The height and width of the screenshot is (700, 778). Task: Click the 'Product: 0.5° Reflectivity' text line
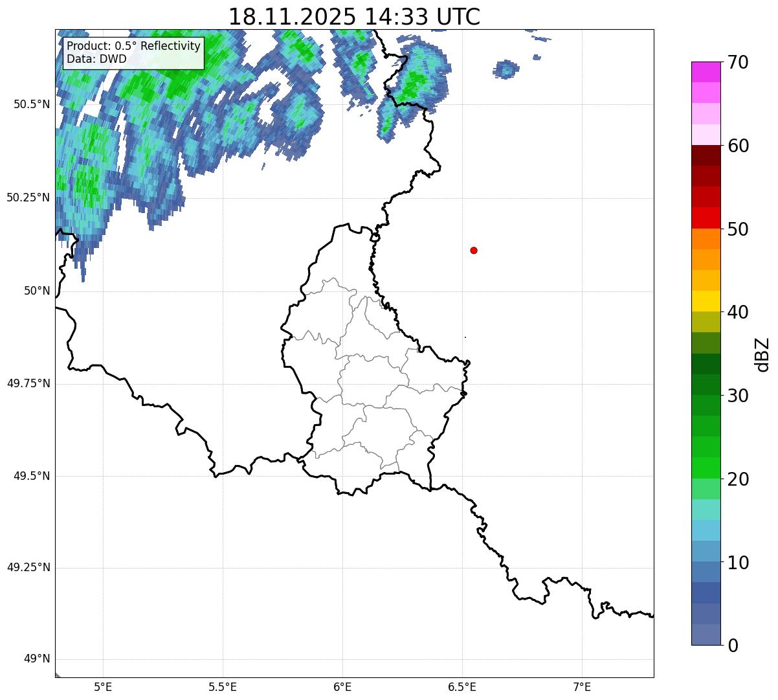[x=134, y=47]
